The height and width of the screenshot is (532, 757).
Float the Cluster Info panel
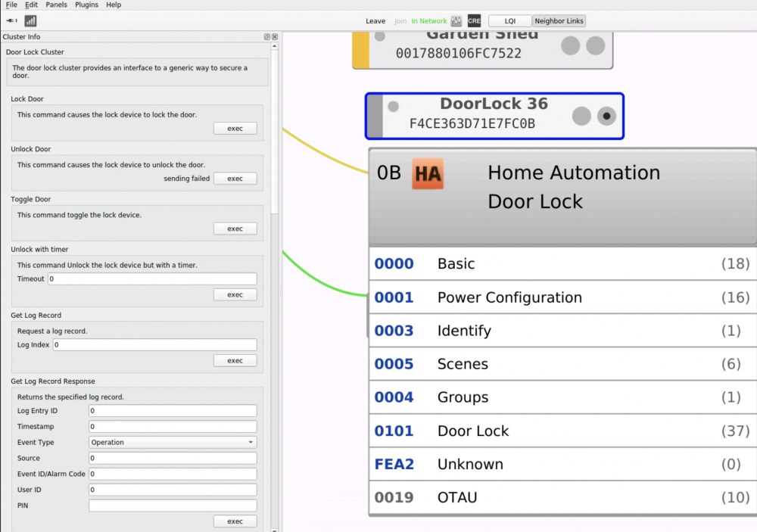(267, 37)
